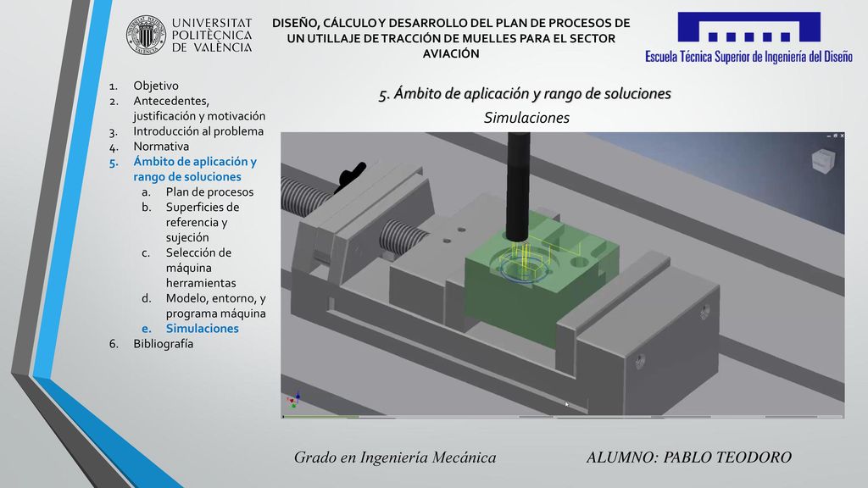Click the ViewCube in the simulation viewport

[x=823, y=161]
